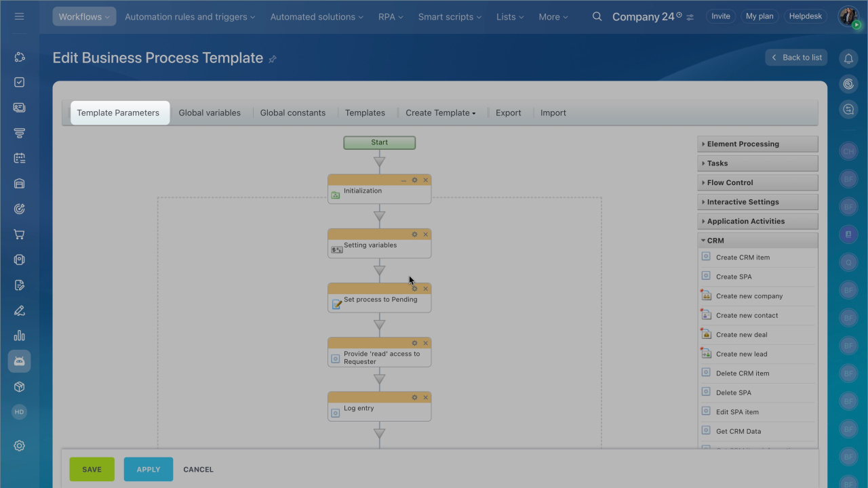This screenshot has height=488, width=868.
Task: Open Automation rules and triggers dropdown
Action: (190, 16)
